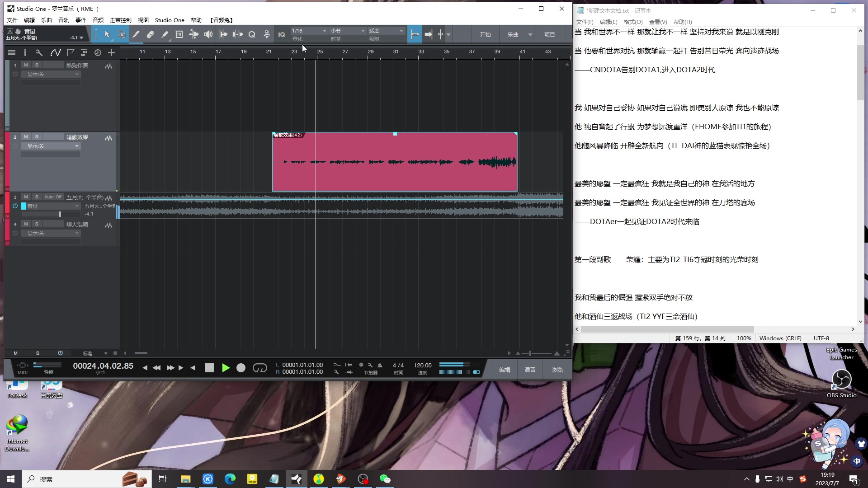Open the inspector i icon
868x488 pixels.
(x=25, y=53)
